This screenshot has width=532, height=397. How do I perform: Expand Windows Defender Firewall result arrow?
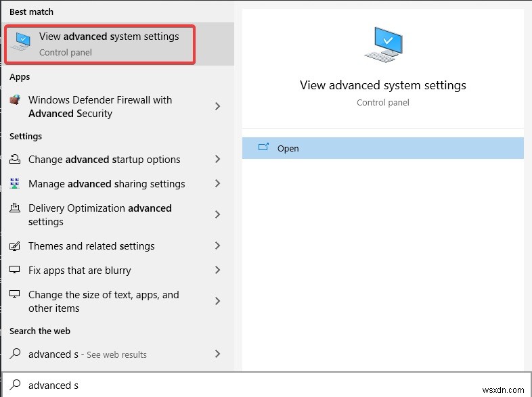pyautogui.click(x=217, y=106)
